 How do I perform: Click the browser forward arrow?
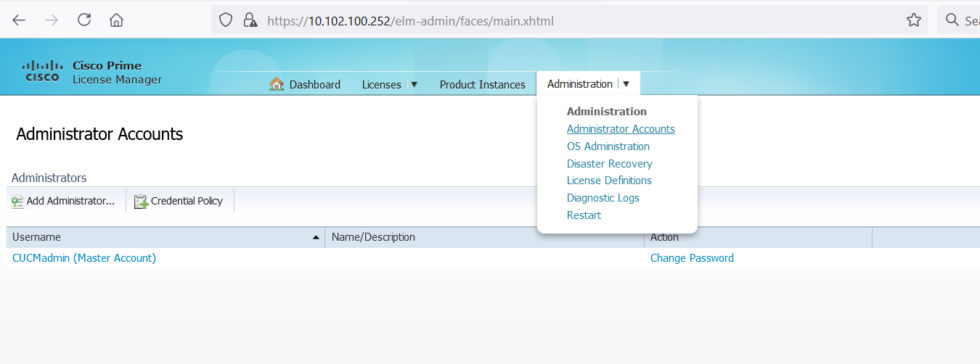click(52, 20)
